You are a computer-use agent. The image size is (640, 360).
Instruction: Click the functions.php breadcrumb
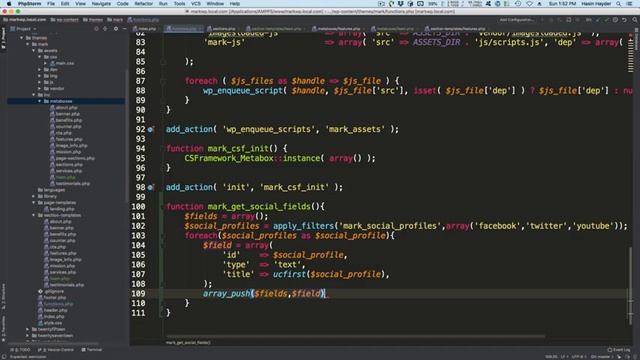coord(143,20)
